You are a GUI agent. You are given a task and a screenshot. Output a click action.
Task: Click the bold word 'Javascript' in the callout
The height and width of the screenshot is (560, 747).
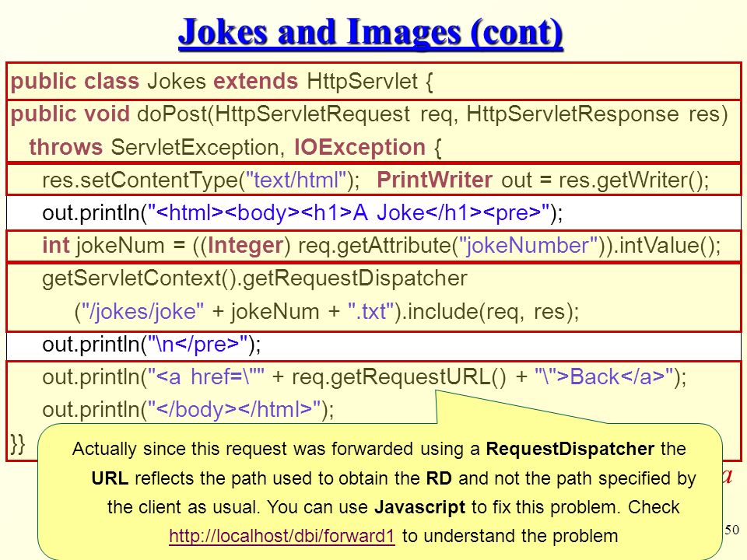point(419,507)
